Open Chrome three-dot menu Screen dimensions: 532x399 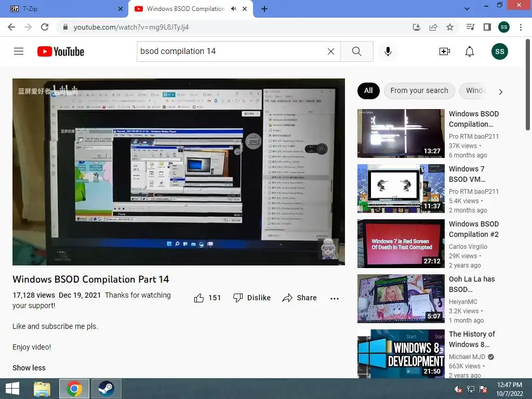click(521, 27)
